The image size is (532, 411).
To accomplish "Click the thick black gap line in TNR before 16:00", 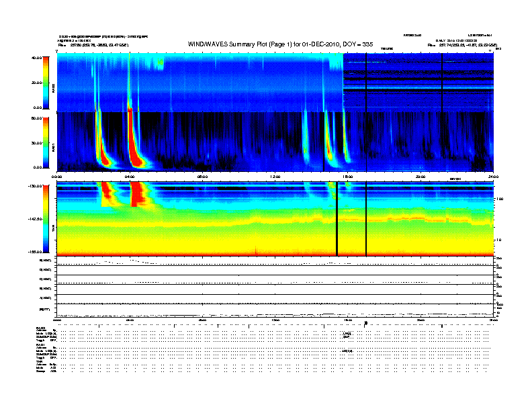I will (x=337, y=219).
